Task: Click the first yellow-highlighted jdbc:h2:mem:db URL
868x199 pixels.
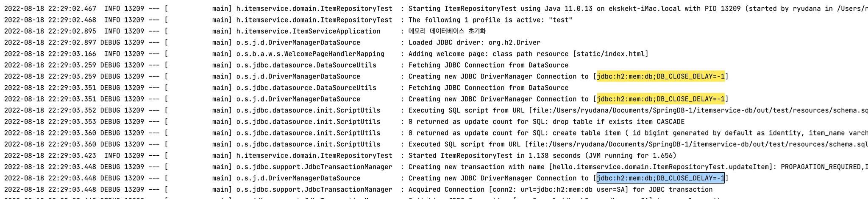Action: [x=660, y=76]
